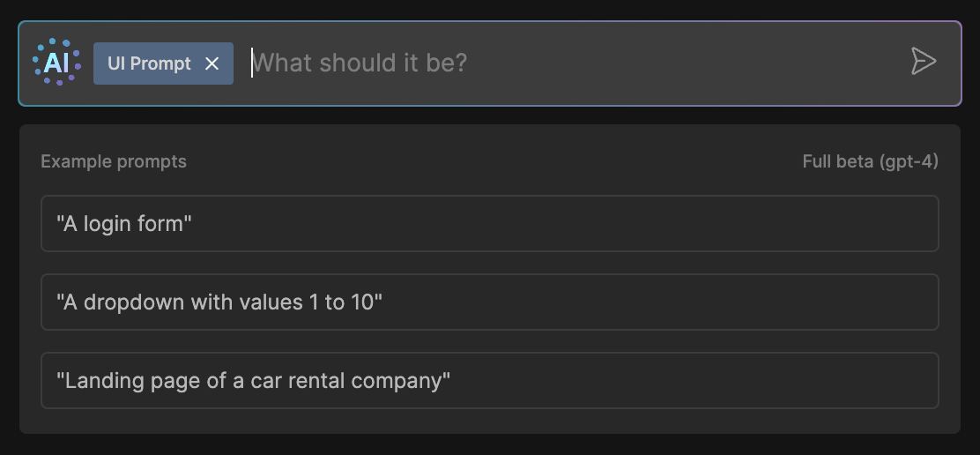Submit the prompt using the paper plane icon
Image resolution: width=980 pixels, height=455 pixels.
pyautogui.click(x=923, y=62)
